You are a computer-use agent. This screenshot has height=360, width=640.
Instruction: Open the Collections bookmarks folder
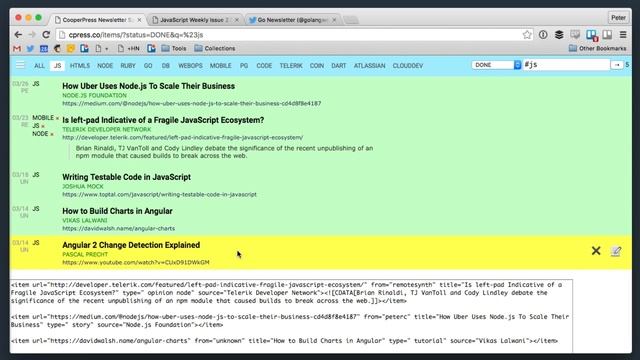[215, 49]
